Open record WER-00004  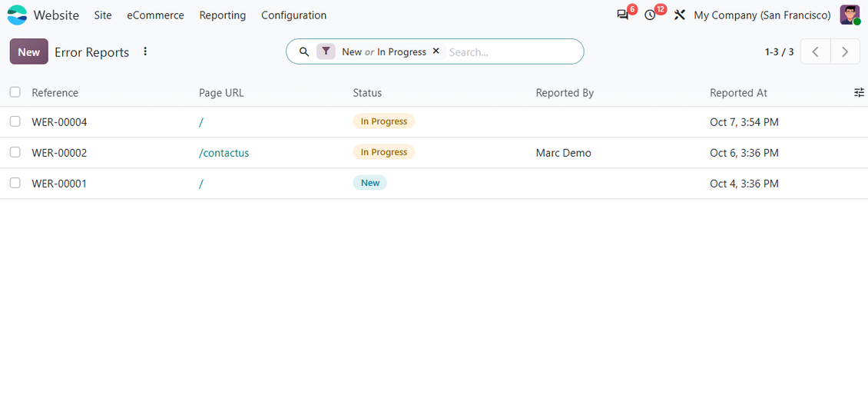pyautogui.click(x=59, y=122)
